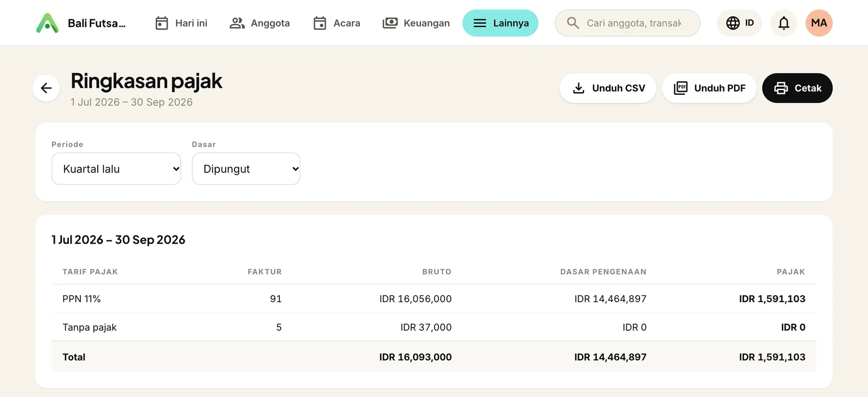Click the PPN 11% tax amount IDR 1,591,103
Image resolution: width=868 pixels, height=397 pixels.
772,299
